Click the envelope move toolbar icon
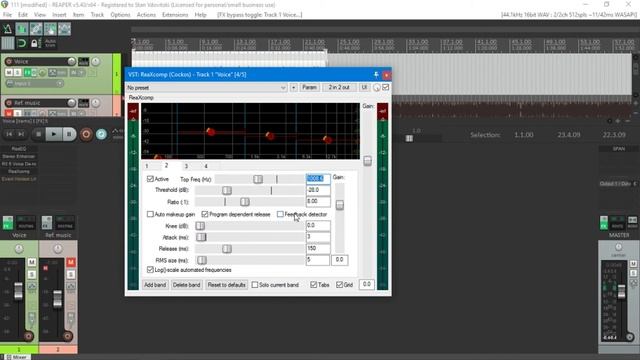This screenshot has height=360, width=640. [x=64, y=29]
